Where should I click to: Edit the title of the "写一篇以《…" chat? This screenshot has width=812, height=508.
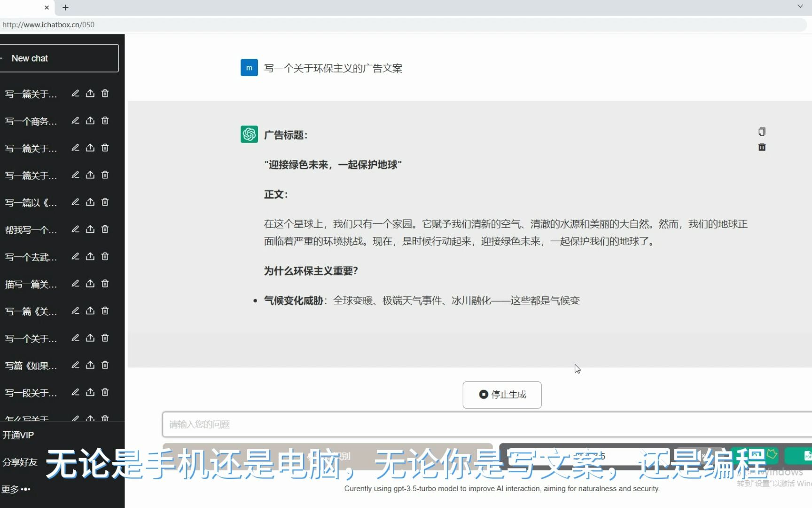[75, 202]
